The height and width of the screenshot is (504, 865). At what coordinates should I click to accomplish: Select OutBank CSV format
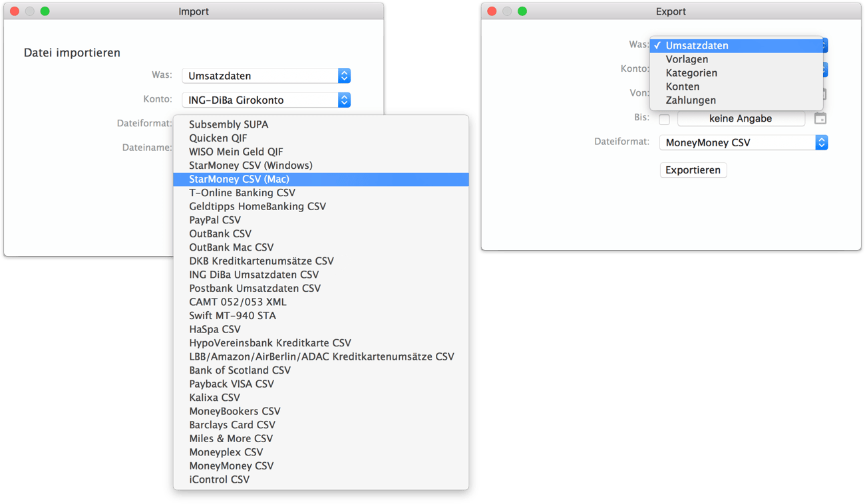click(321, 233)
